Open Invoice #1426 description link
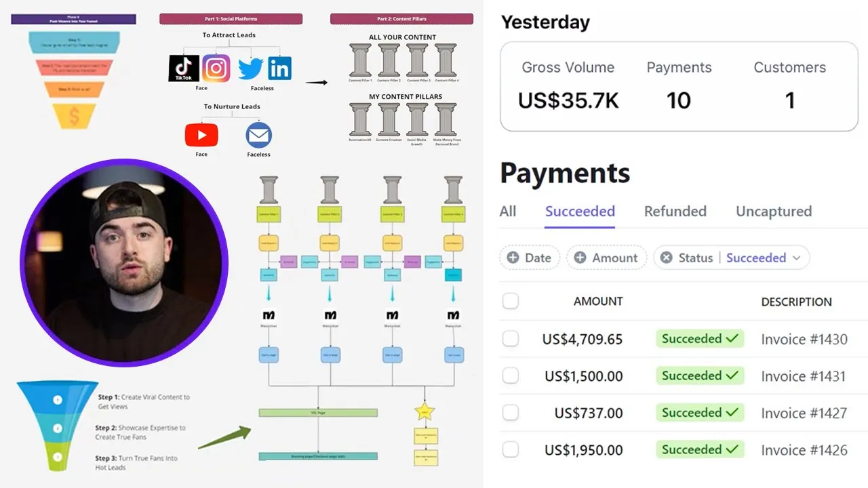This screenshot has height=488, width=868. point(804,450)
